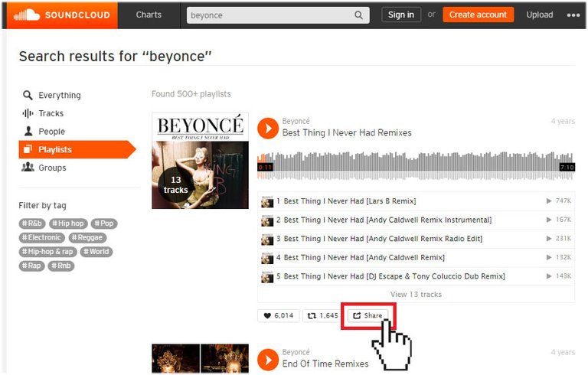Open End Of Time Remixes artwork

201,359
